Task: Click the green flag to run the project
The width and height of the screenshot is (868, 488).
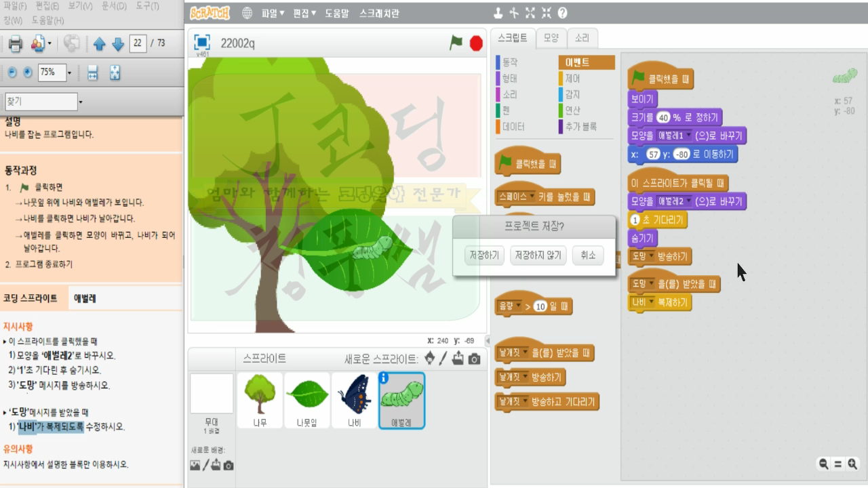Action: pyautogui.click(x=456, y=41)
